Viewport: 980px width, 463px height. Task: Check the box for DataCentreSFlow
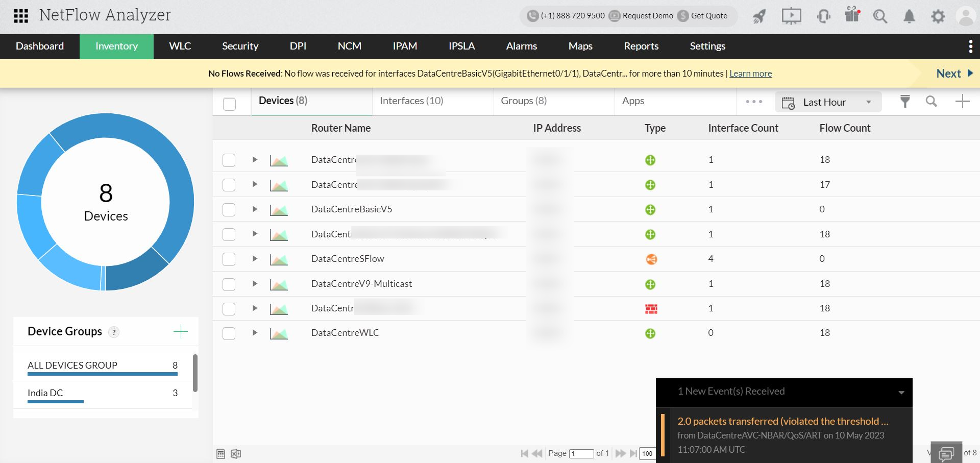tap(229, 259)
